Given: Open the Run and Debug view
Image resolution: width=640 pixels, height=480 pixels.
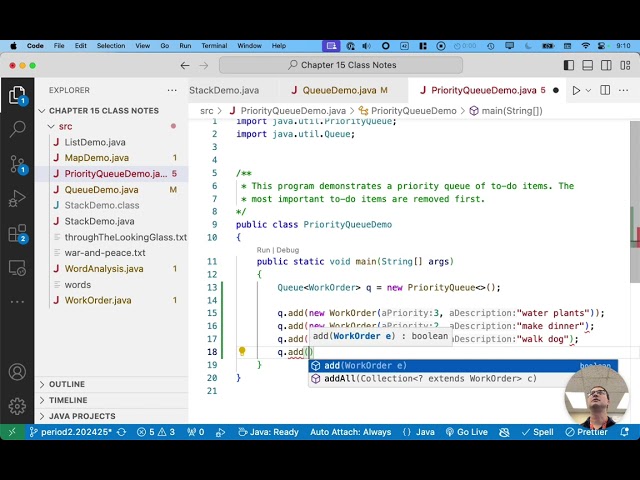Looking at the screenshot, I should tap(17, 199).
